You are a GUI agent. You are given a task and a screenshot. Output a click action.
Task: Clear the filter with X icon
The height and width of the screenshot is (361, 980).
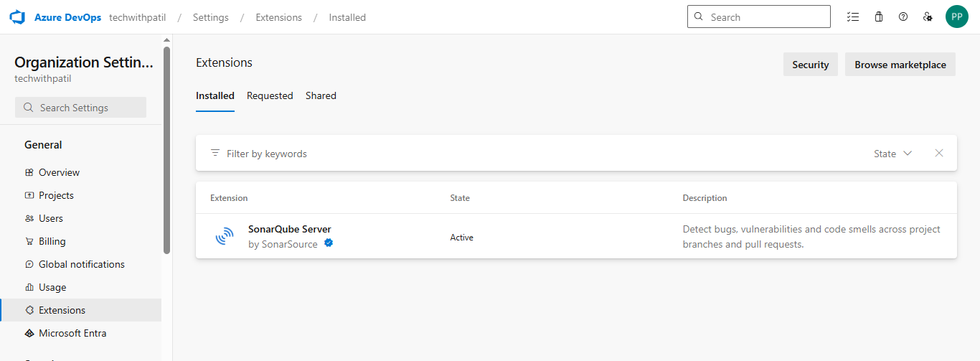939,153
